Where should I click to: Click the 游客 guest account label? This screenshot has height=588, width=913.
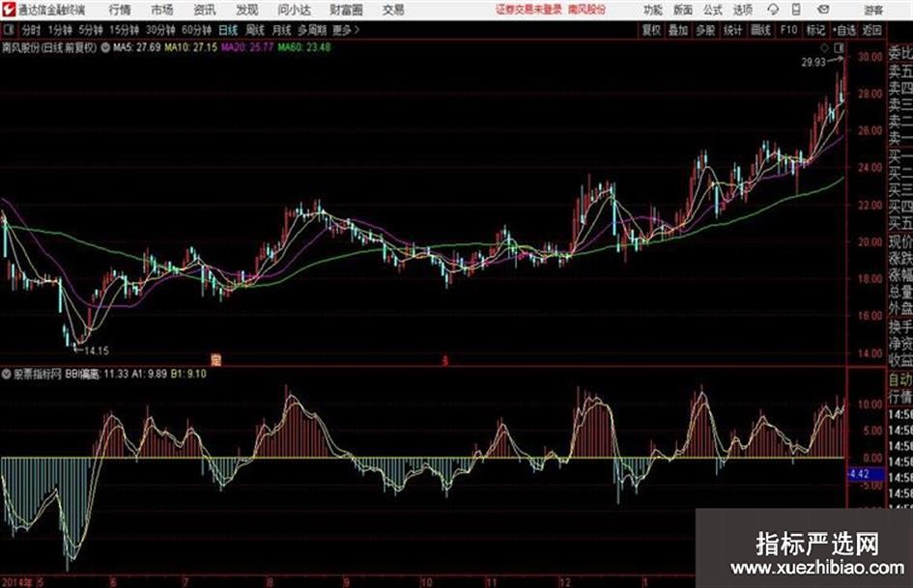[x=873, y=10]
